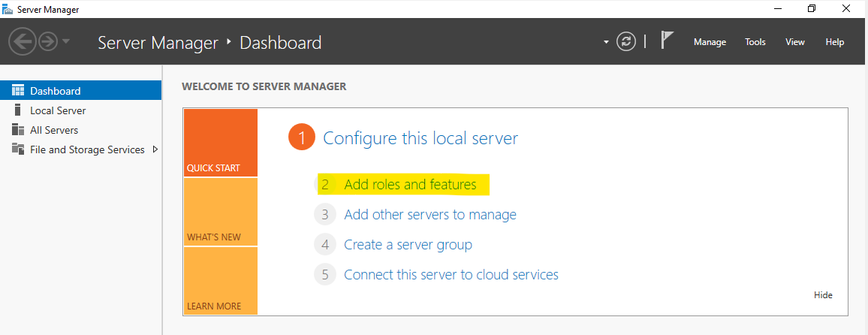The image size is (868, 335).
Task: Select the WHAT'S NEW tile
Action: (220, 213)
